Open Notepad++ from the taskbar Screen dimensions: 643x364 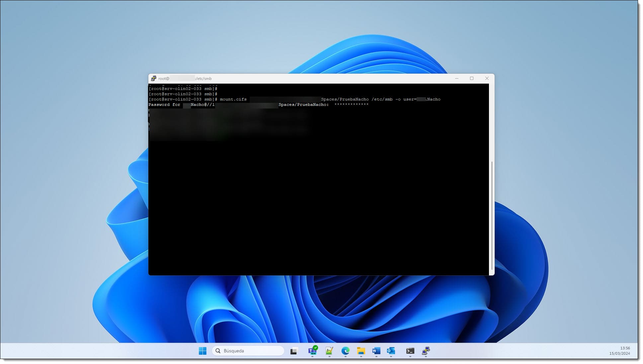point(329,351)
